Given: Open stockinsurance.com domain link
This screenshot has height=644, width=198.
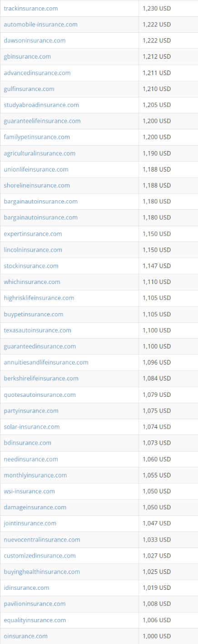Looking at the screenshot, I should coord(31,266).
